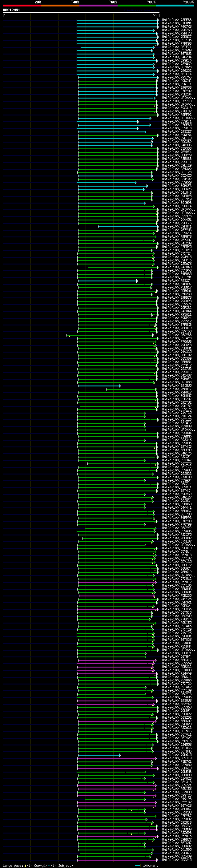Select hit label UniRef100_C5YDJ5
The height and width of the screenshot is (868, 197).
coord(177,836)
